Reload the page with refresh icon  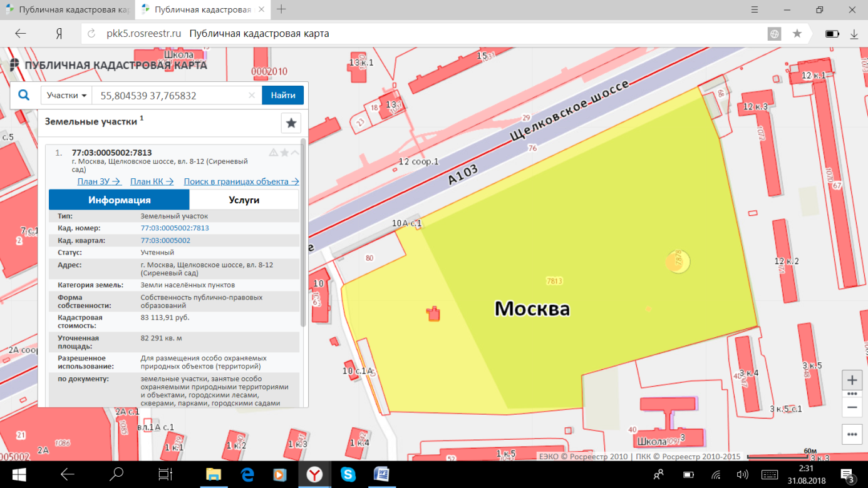(91, 34)
